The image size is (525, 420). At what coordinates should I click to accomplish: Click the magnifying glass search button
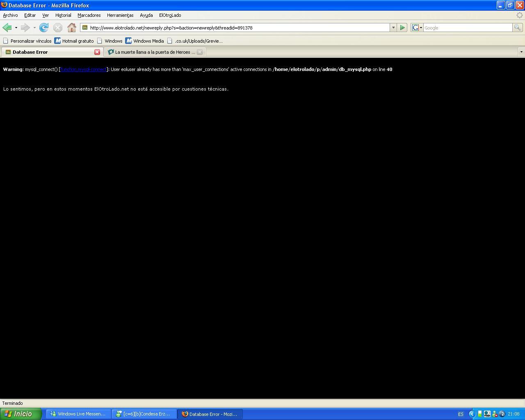click(x=518, y=27)
